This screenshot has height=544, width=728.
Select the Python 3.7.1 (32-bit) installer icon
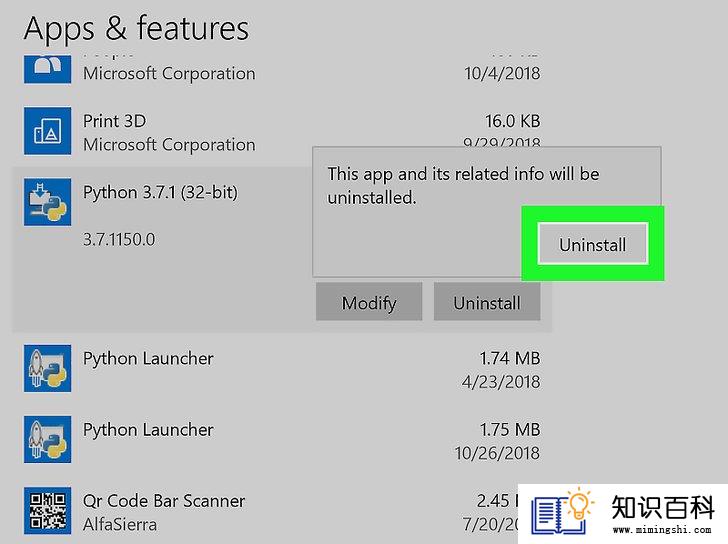tap(47, 202)
